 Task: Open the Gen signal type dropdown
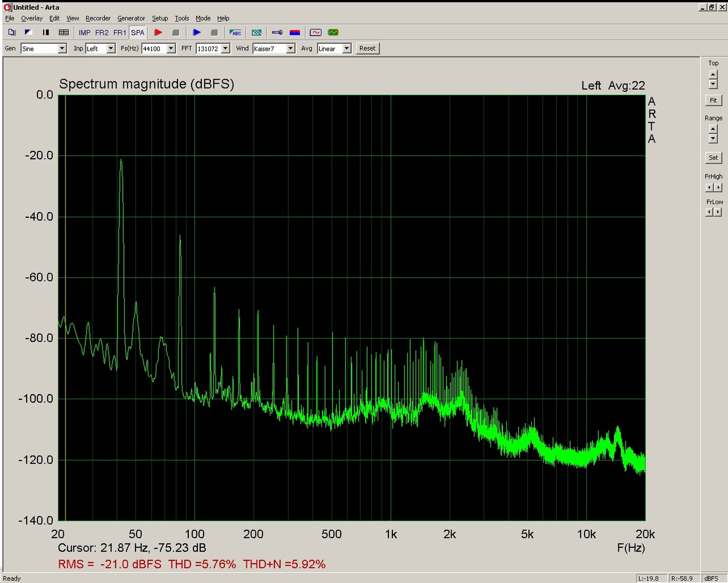click(62, 49)
